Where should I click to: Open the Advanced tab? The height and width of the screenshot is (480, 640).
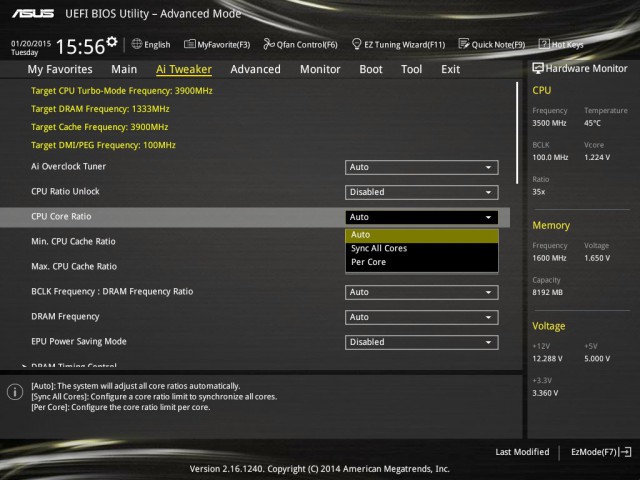click(x=256, y=69)
